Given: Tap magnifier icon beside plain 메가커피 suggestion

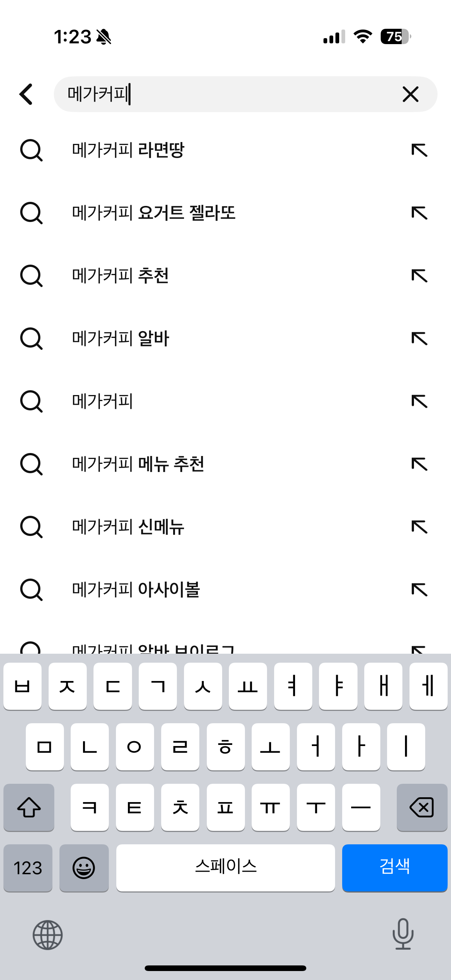Looking at the screenshot, I should coord(31,401).
